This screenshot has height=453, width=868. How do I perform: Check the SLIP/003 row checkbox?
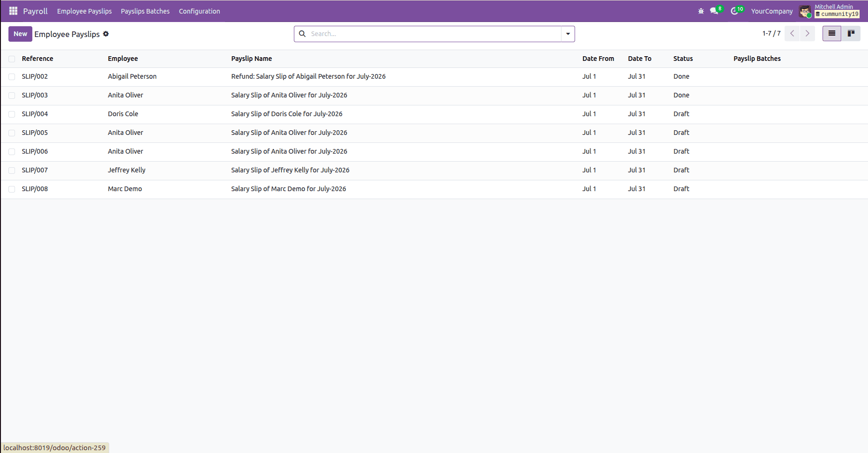[12, 96]
